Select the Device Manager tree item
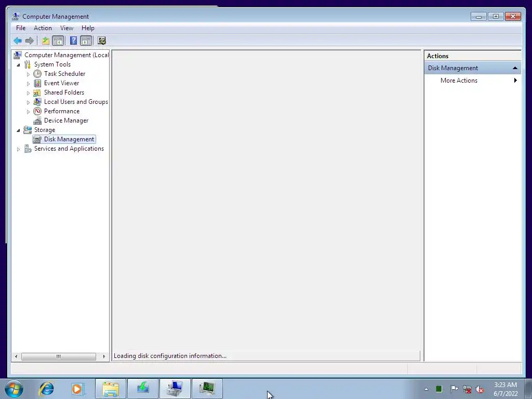532x399 pixels. (x=66, y=121)
